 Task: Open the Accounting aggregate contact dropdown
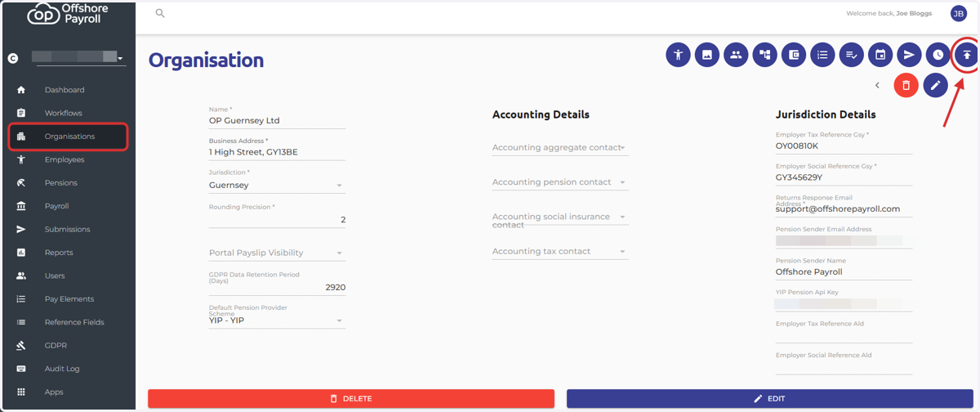(x=560, y=148)
